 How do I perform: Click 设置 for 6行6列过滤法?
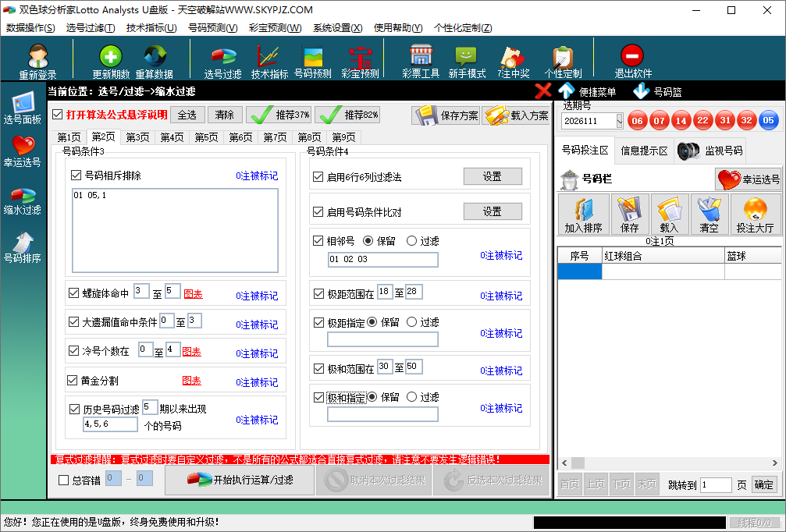pos(493,176)
